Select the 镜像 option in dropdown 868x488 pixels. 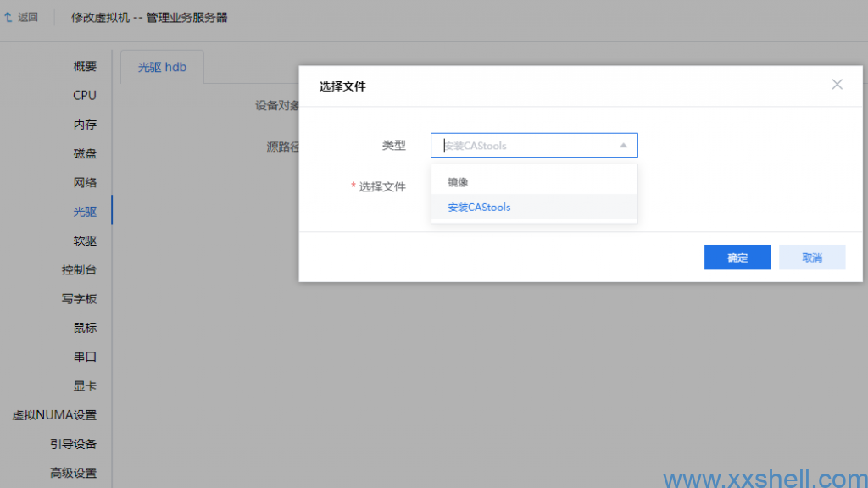(x=459, y=182)
